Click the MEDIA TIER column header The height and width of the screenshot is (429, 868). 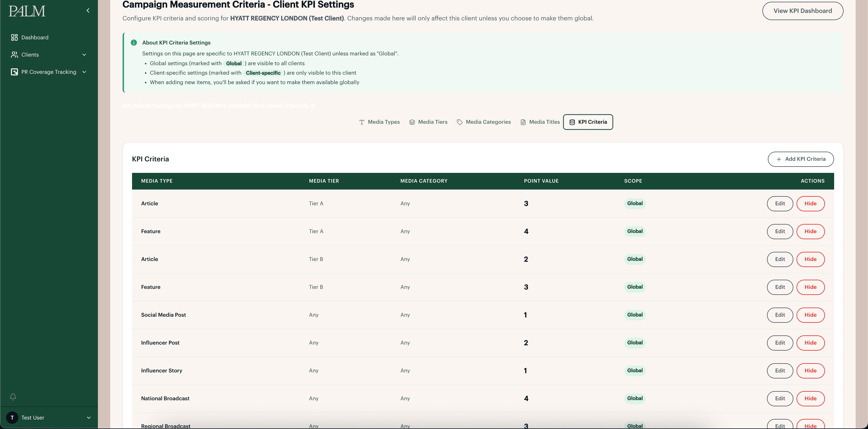[324, 181]
